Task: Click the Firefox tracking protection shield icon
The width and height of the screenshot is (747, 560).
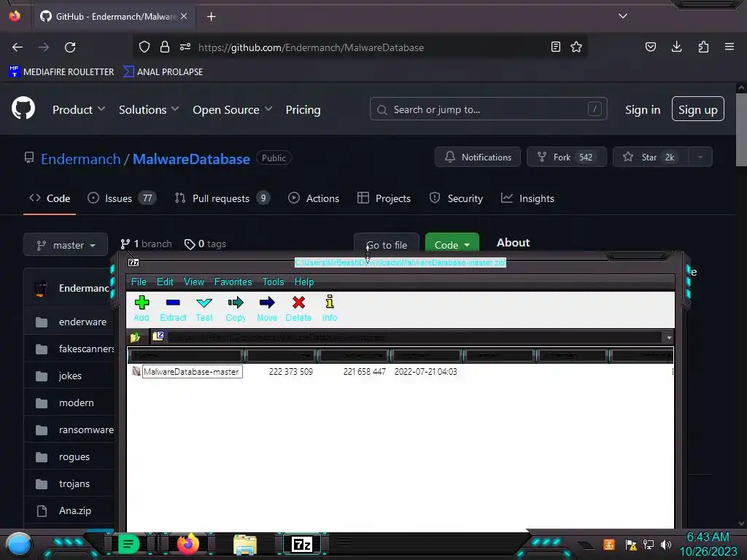Action: (x=144, y=47)
